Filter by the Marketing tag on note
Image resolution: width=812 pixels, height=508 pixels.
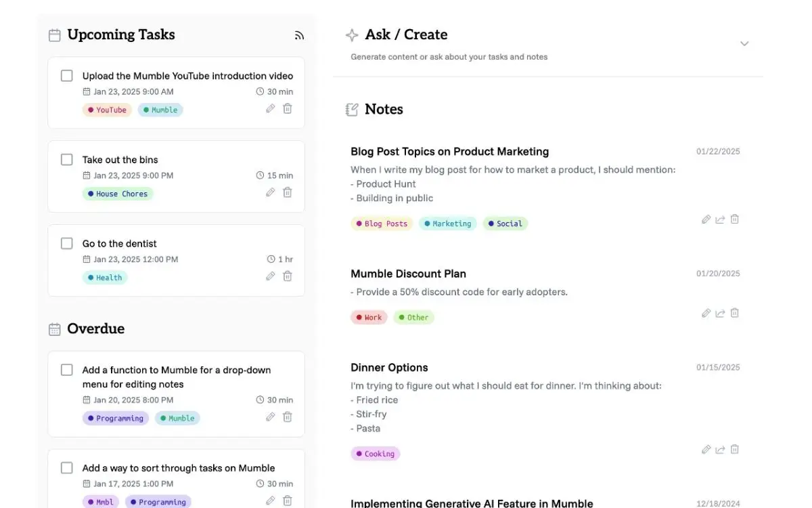point(448,224)
